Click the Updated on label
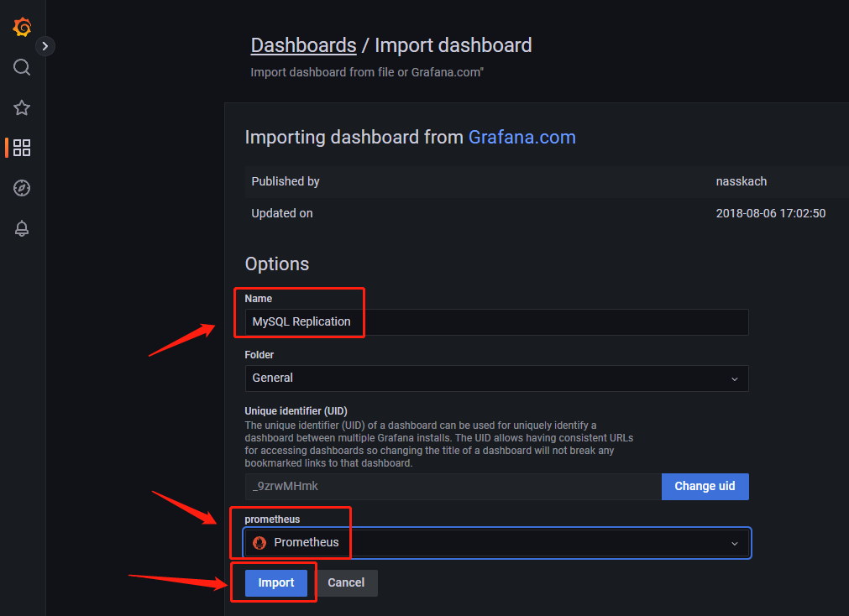The height and width of the screenshot is (616, 849). 282,213
